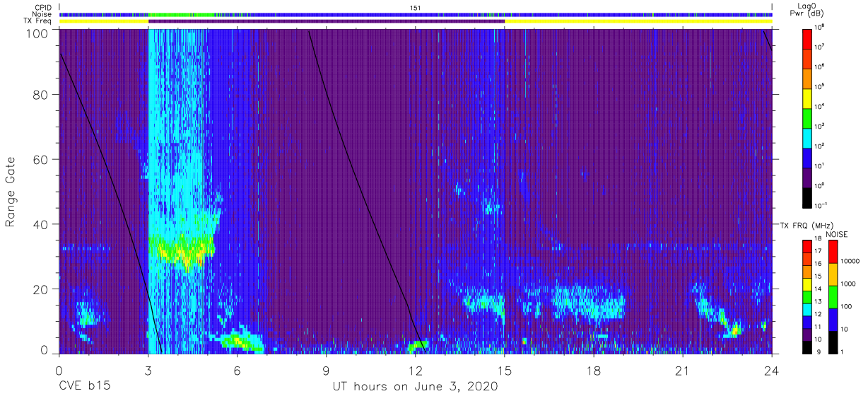Image resolution: width=868 pixels, height=401 pixels.
Task: Click the 80 tick label on Range Gate axis
Action: [41, 94]
